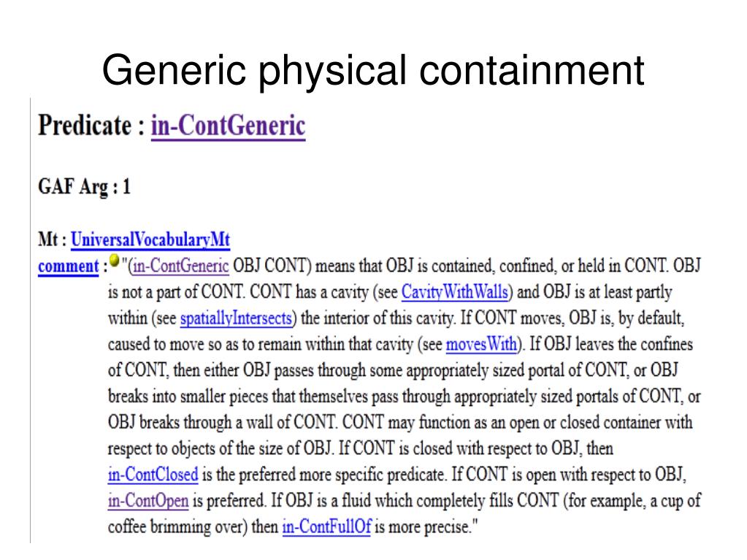Click the bold comment link

(69, 266)
